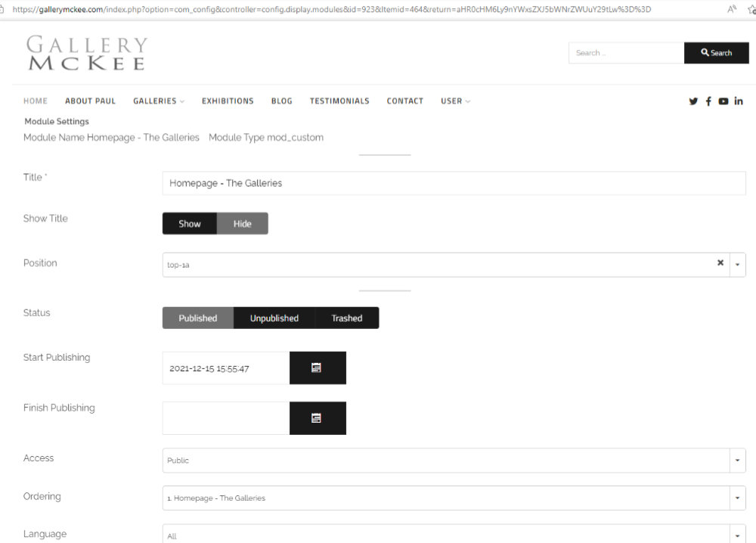Image resolution: width=756 pixels, height=543 pixels.
Task: Set status to Unpublished
Action: point(274,318)
